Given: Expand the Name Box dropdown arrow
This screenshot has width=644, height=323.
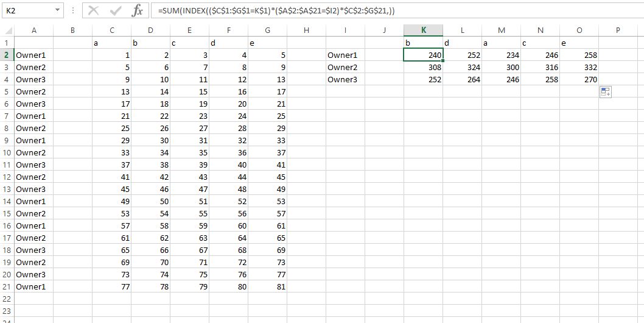Looking at the screenshot, I should click(x=57, y=11).
